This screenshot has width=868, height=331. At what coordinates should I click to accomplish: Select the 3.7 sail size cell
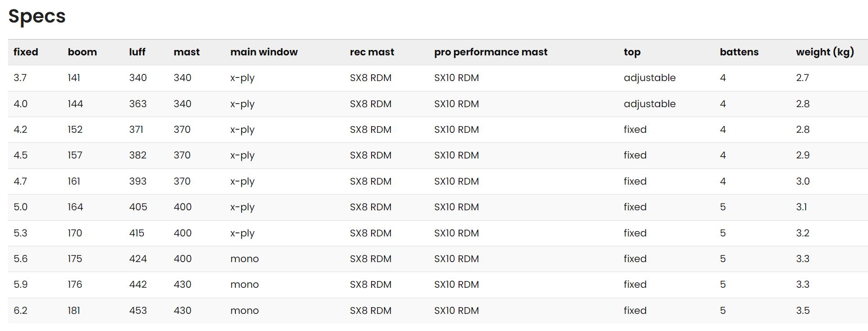pos(20,78)
